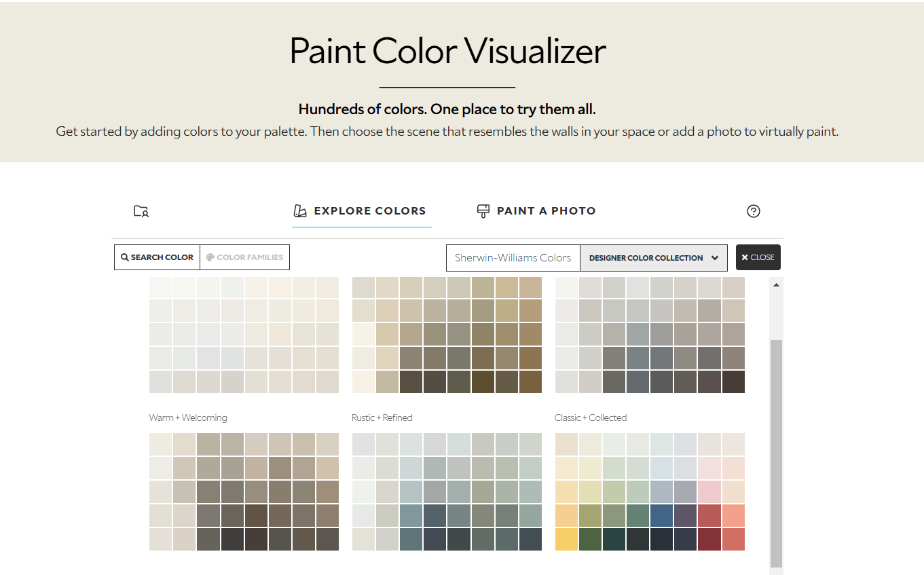
Task: Click the scrollbar up arrow
Action: (x=776, y=285)
